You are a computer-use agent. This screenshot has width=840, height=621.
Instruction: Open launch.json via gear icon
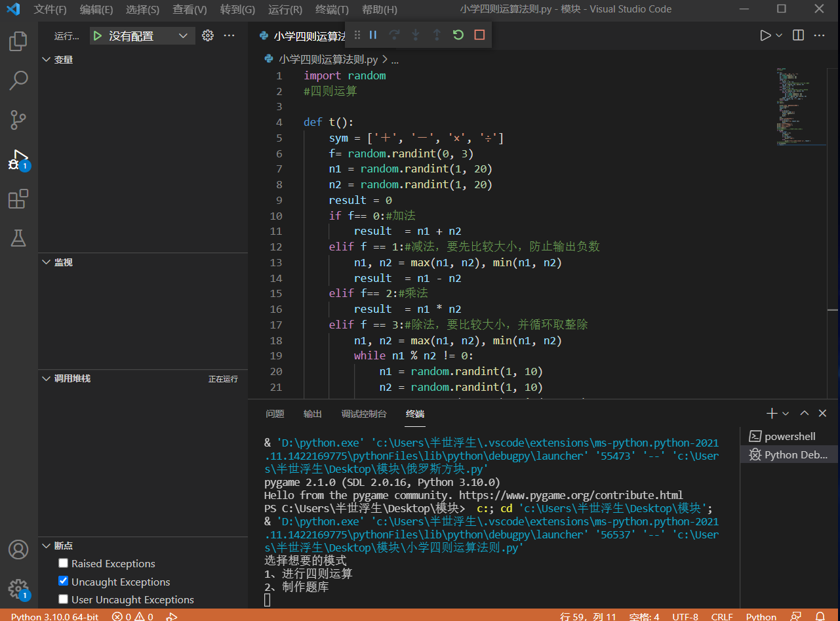208,36
